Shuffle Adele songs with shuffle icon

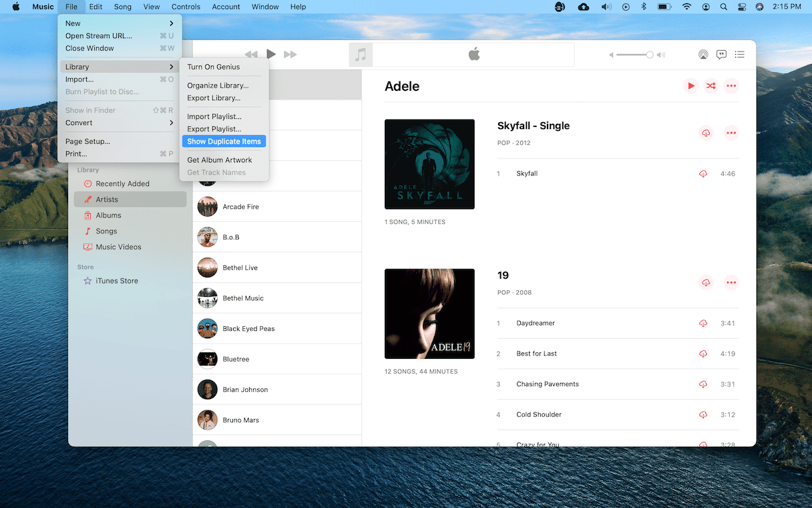[711, 86]
